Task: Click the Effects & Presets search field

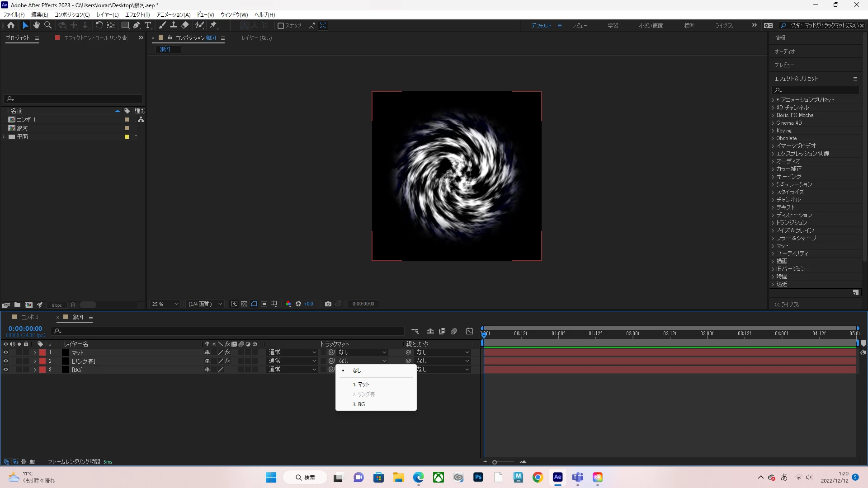Action: pyautogui.click(x=816, y=90)
